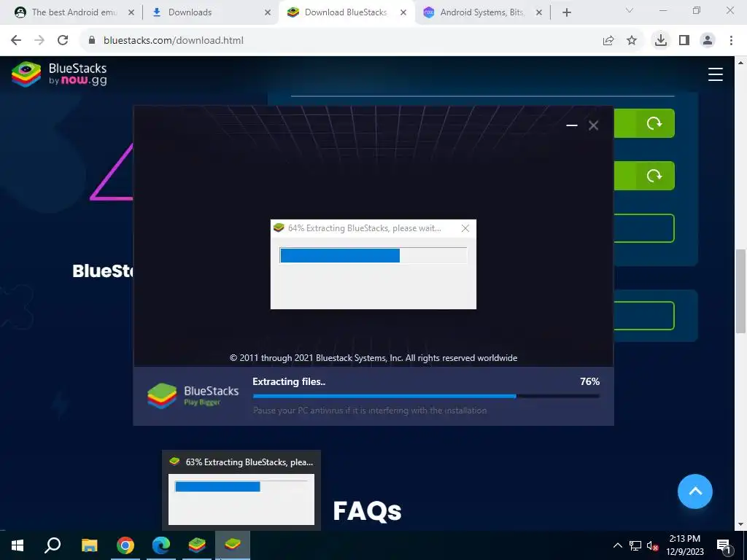The width and height of the screenshot is (747, 560).
Task: Expand the tab search chevron
Action: [630, 10]
